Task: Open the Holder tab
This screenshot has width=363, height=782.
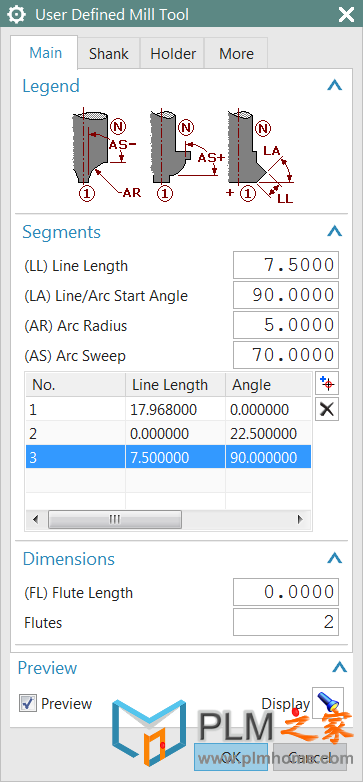Action: tap(173, 53)
